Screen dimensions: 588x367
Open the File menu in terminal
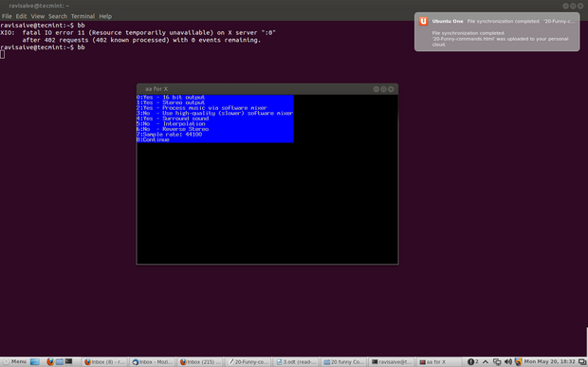point(7,16)
